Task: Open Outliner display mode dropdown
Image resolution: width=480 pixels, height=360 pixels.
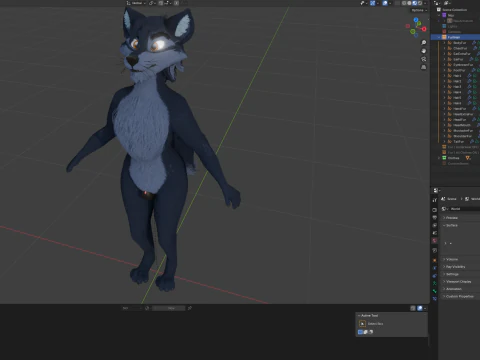Action: click(447, 3)
